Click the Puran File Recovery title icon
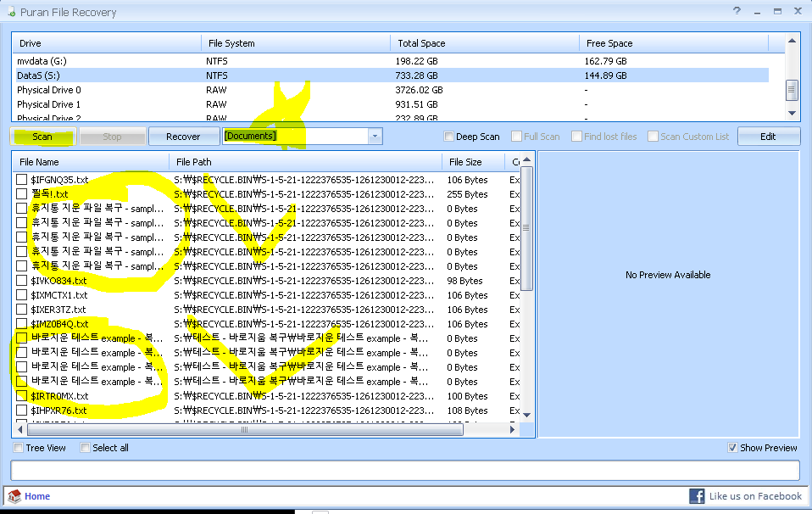This screenshot has width=812, height=514. 11,12
